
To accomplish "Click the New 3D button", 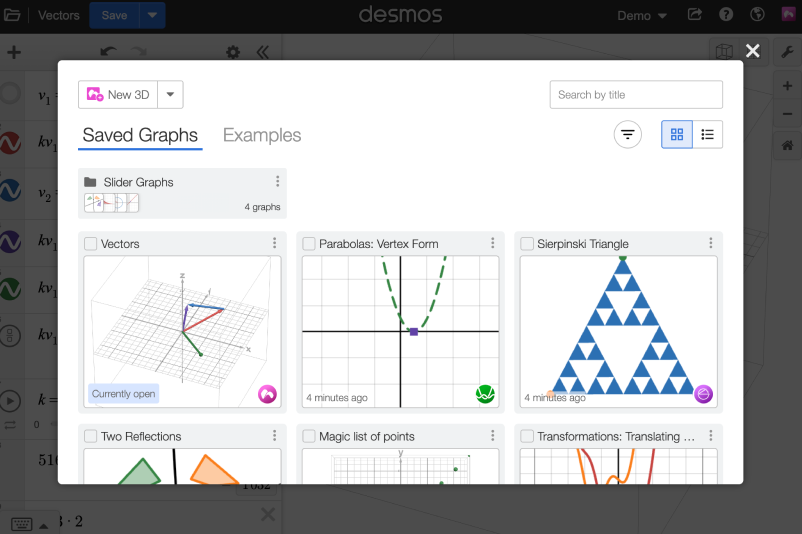I will (119, 95).
